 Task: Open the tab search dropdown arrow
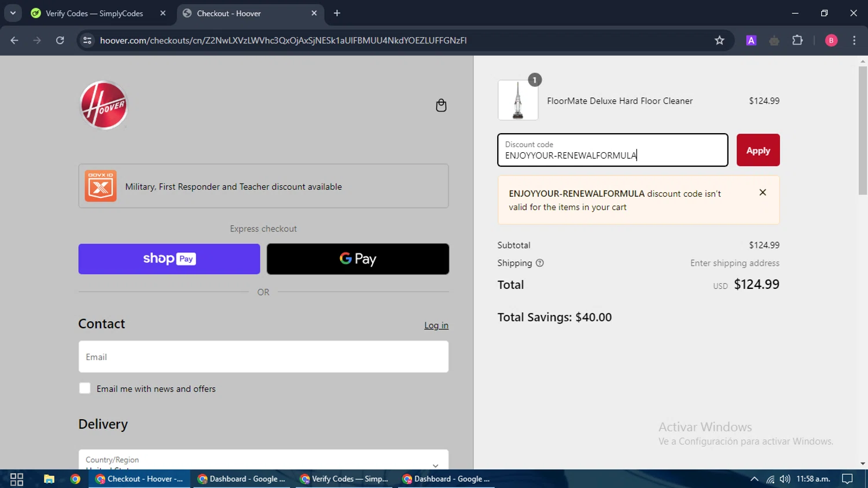13,13
